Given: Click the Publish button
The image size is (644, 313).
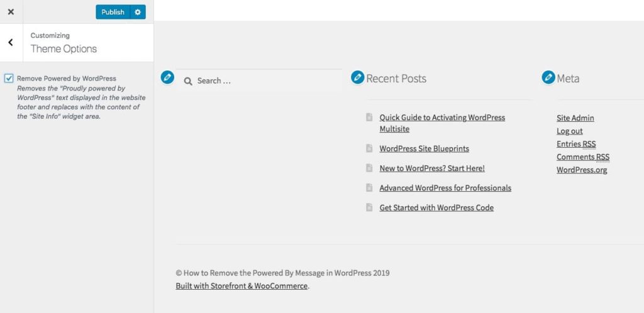Looking at the screenshot, I should pyautogui.click(x=113, y=12).
